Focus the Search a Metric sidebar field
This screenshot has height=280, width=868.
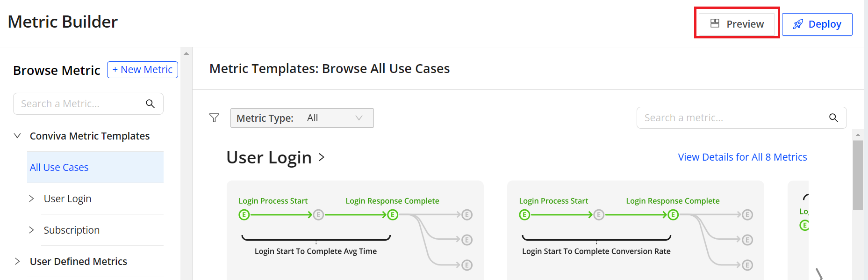(79, 104)
